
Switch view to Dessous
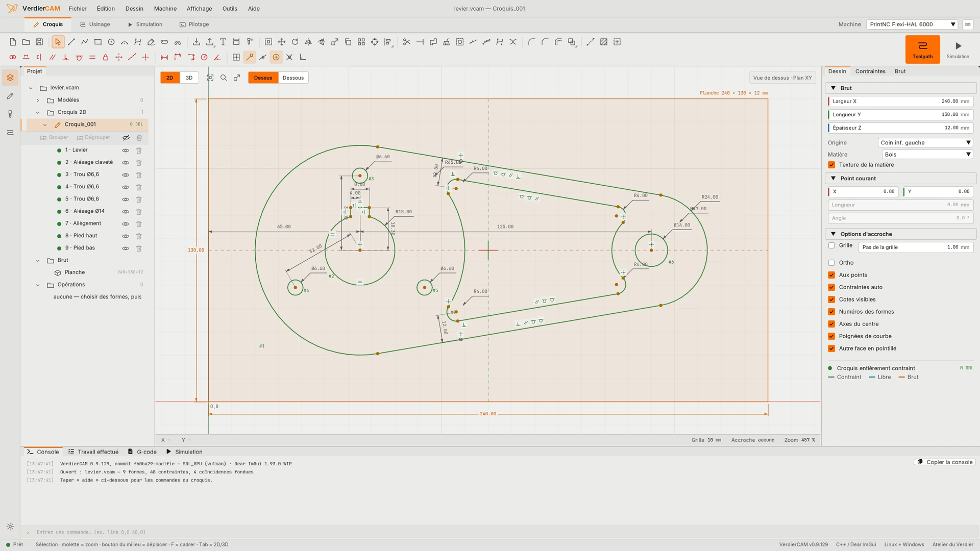pos(293,78)
